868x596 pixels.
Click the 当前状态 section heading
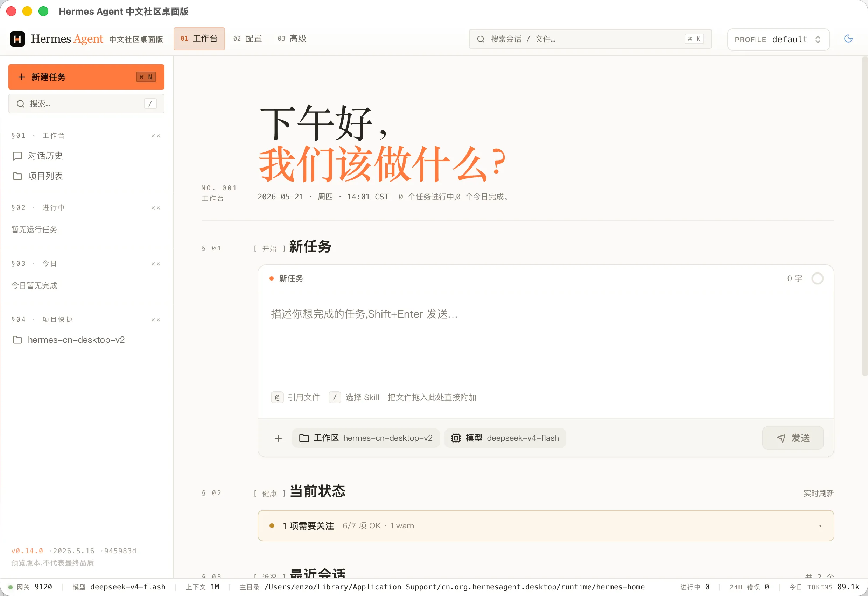(x=317, y=491)
